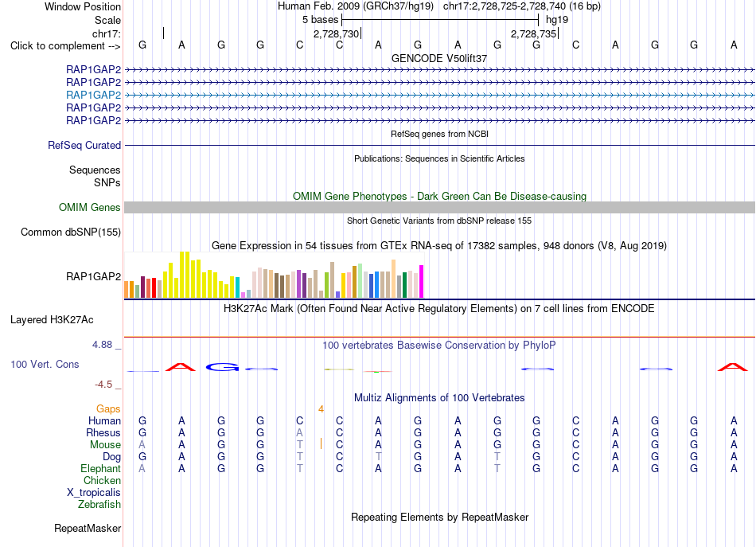Viewport: 756px width, 547px height.
Task: Open 'Multiz Alignments of 100 Vertebrates' title
Action: pos(439,398)
